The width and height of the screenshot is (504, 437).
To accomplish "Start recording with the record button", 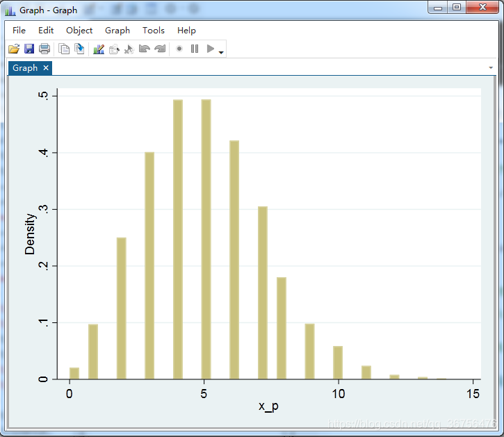I will [x=179, y=49].
